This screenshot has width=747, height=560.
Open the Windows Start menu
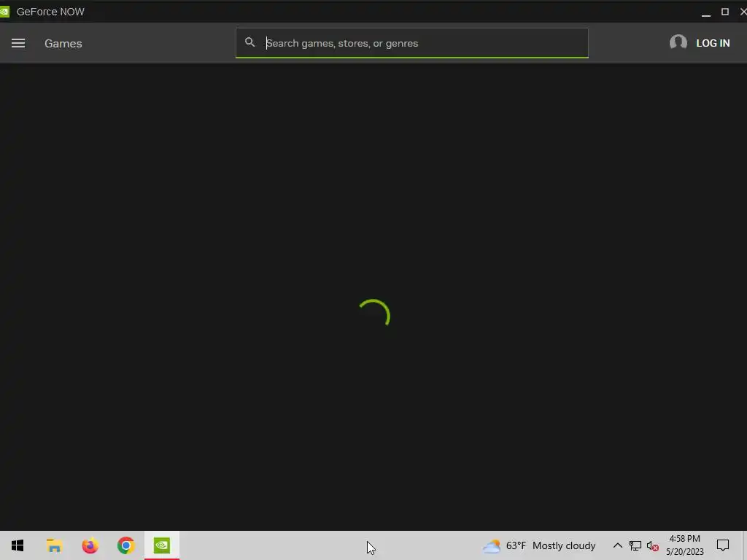tap(18, 545)
